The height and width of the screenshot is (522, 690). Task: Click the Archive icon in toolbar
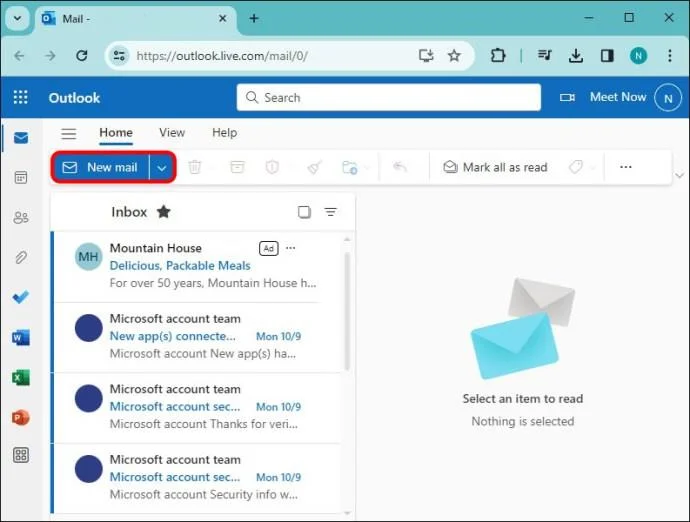237,167
